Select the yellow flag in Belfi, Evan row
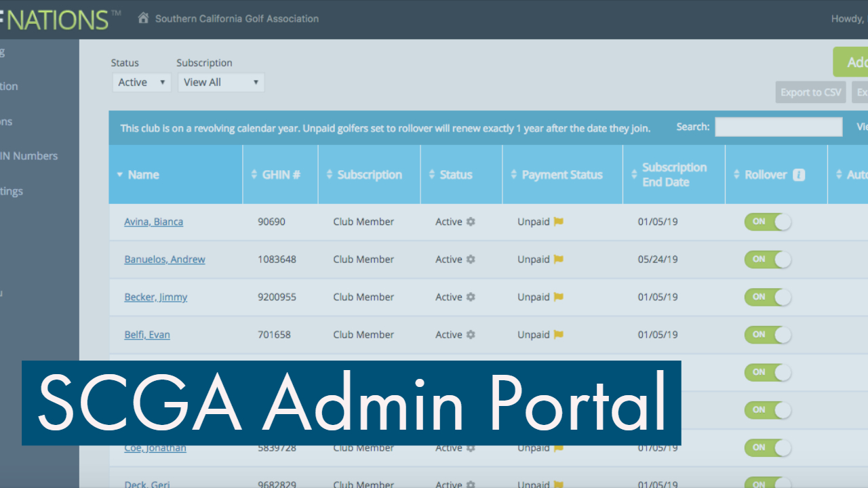This screenshot has width=868, height=488. (559, 335)
